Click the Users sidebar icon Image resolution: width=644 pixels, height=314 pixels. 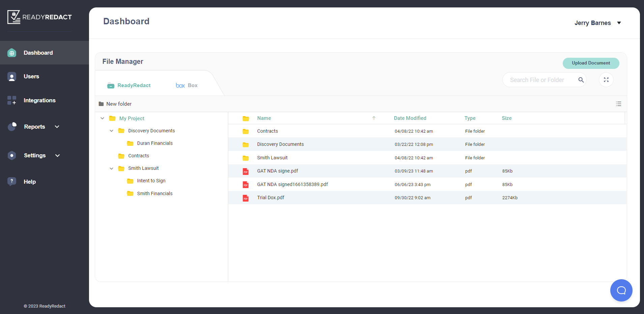pos(12,77)
